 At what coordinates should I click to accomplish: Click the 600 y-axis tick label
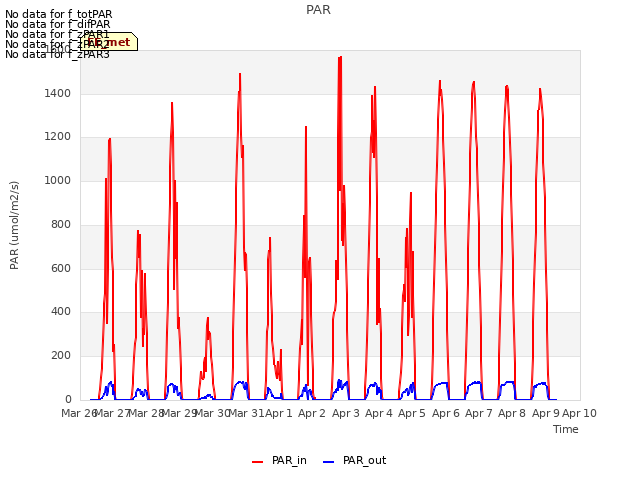pyautogui.click(x=61, y=268)
